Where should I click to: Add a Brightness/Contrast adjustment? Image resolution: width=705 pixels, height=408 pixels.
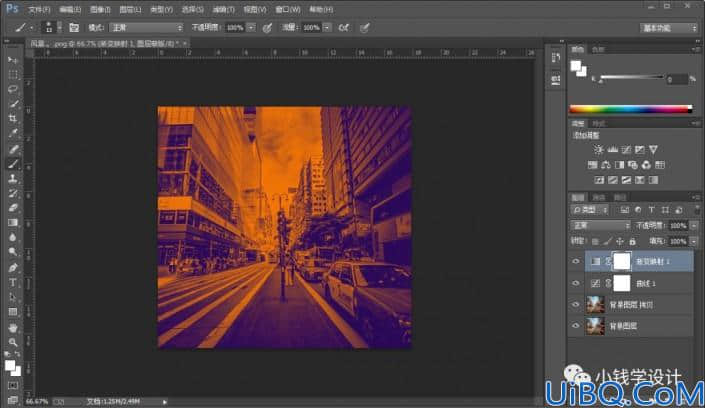598,149
